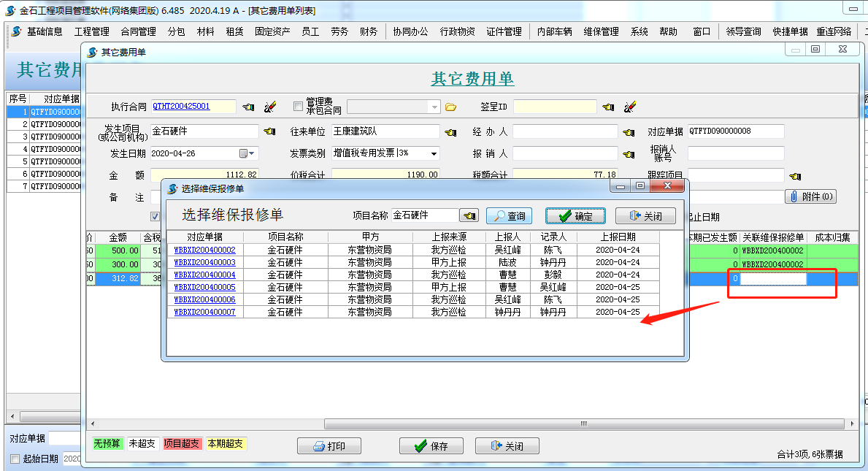Open the project picker beside 发生项目
This screenshot has width=868, height=471.
click(270, 131)
